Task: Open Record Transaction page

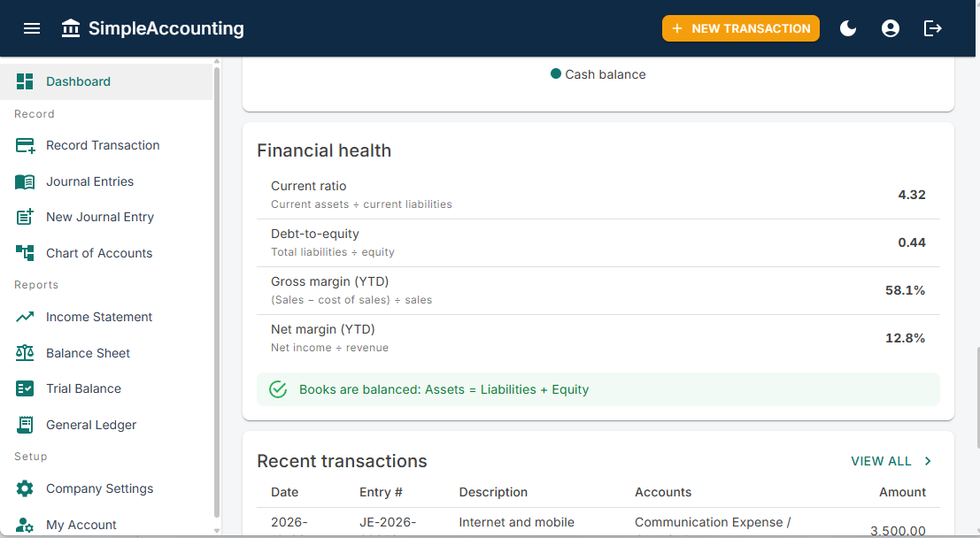Action: click(x=106, y=146)
